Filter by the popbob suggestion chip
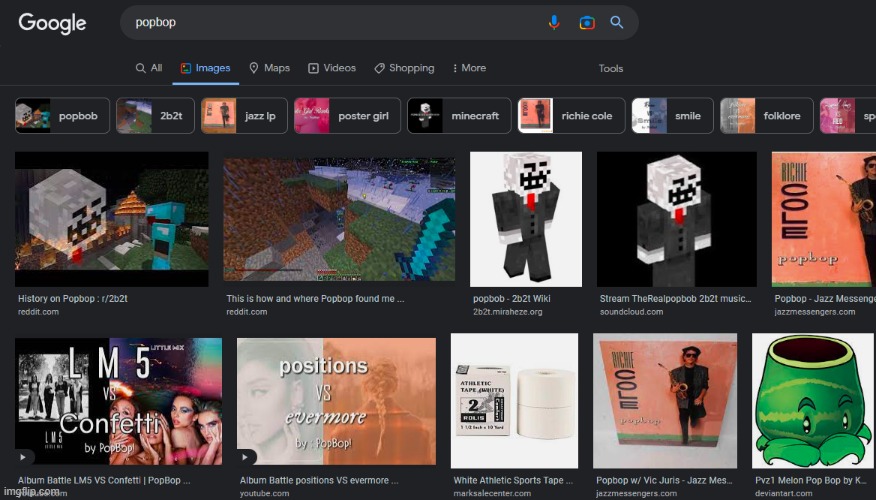 61,116
